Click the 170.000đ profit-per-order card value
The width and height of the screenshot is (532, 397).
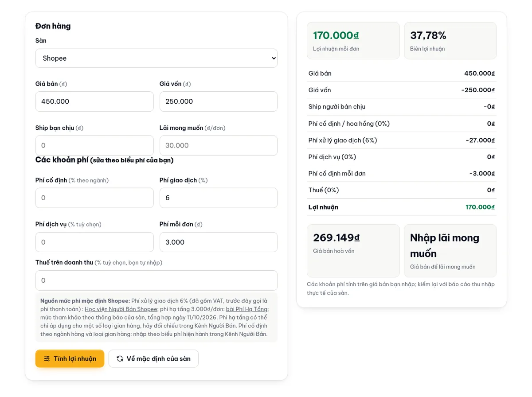click(336, 35)
